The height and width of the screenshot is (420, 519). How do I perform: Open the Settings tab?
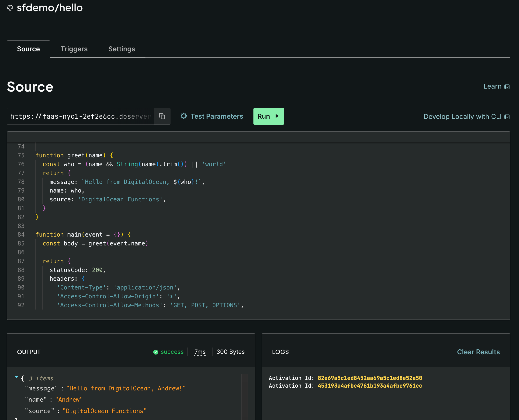(x=122, y=49)
